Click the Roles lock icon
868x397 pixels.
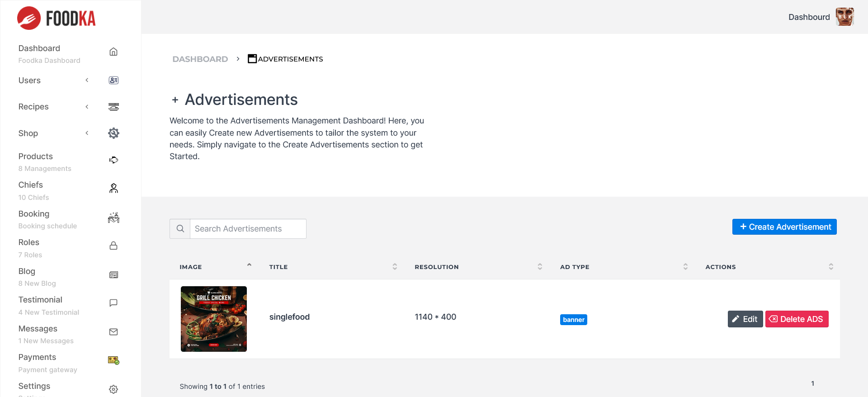113,246
